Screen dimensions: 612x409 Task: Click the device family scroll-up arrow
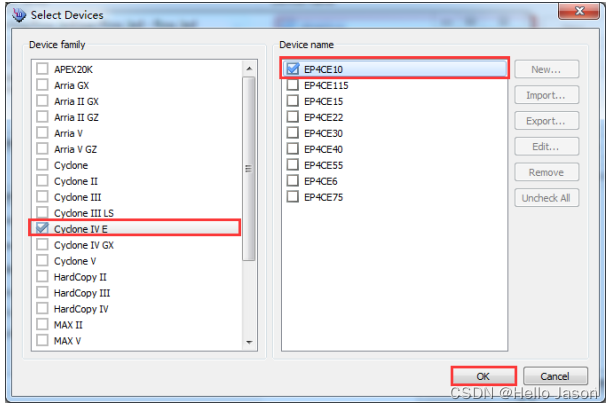pyautogui.click(x=249, y=69)
